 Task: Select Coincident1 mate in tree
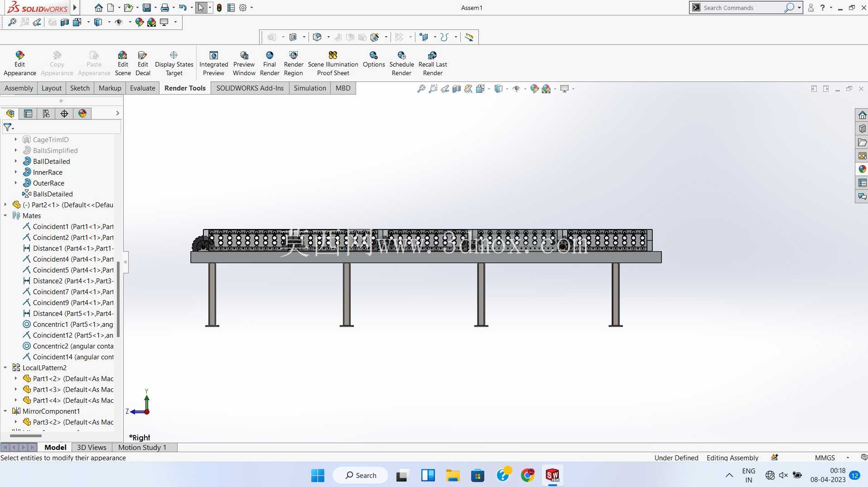(x=68, y=226)
